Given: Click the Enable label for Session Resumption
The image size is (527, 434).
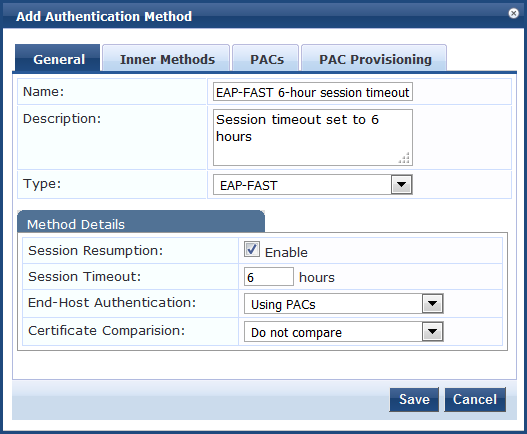Looking at the screenshot, I should point(286,252).
